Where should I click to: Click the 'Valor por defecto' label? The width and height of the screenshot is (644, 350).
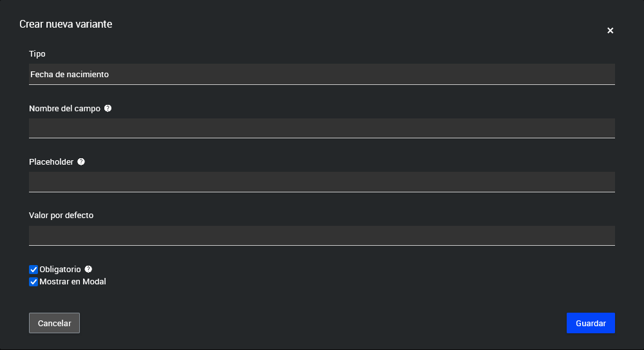[61, 215]
